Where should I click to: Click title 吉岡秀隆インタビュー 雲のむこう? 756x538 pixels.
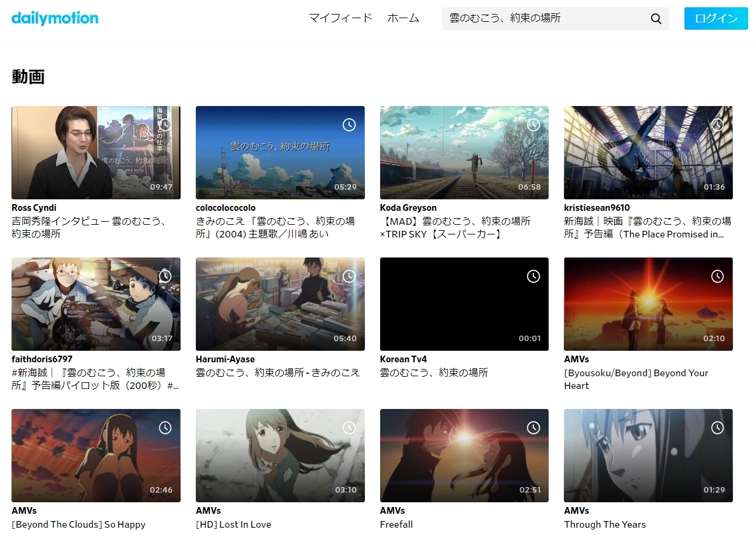pyautogui.click(x=89, y=228)
